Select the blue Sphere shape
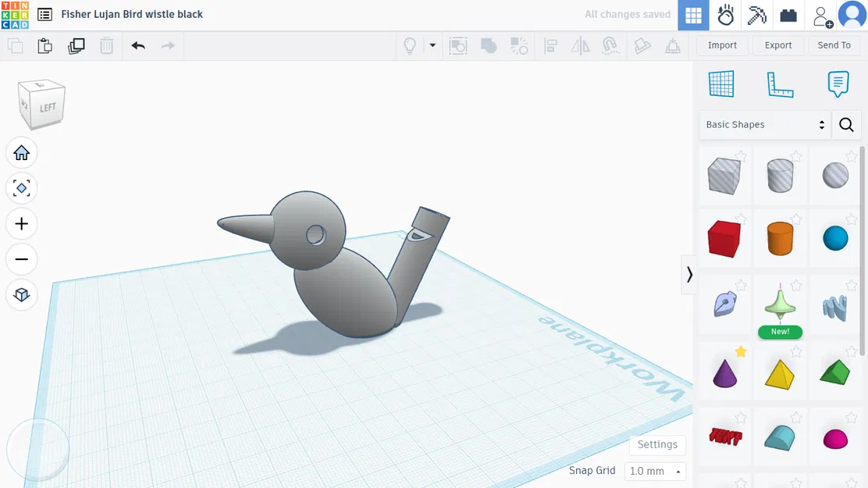The image size is (868, 488). [835, 239]
